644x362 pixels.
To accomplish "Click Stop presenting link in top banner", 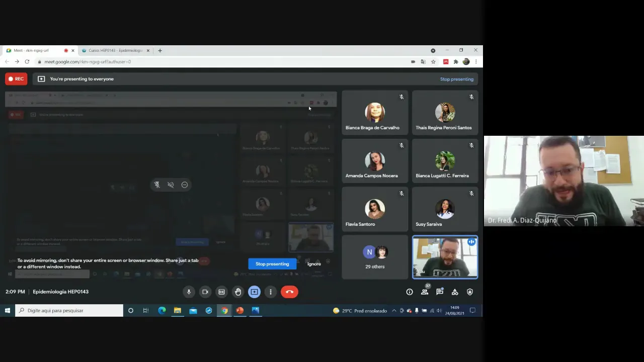I will pos(457,79).
